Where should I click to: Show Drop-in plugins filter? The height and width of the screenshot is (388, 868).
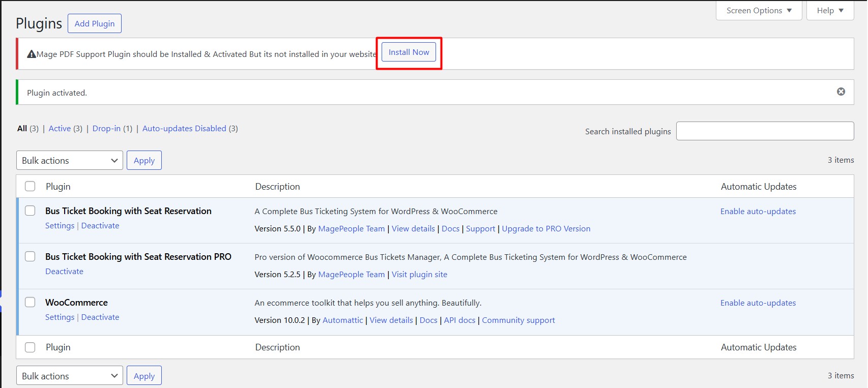point(106,129)
